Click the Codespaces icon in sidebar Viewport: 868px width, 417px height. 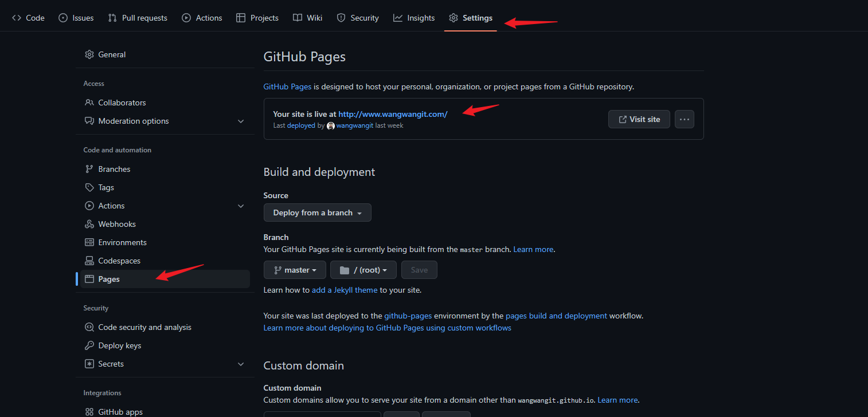tap(89, 261)
